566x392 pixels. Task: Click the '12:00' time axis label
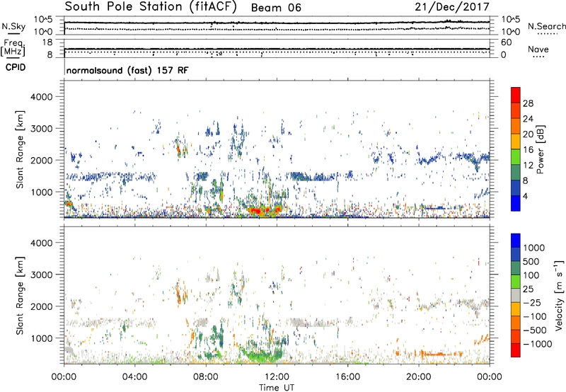[277, 377]
